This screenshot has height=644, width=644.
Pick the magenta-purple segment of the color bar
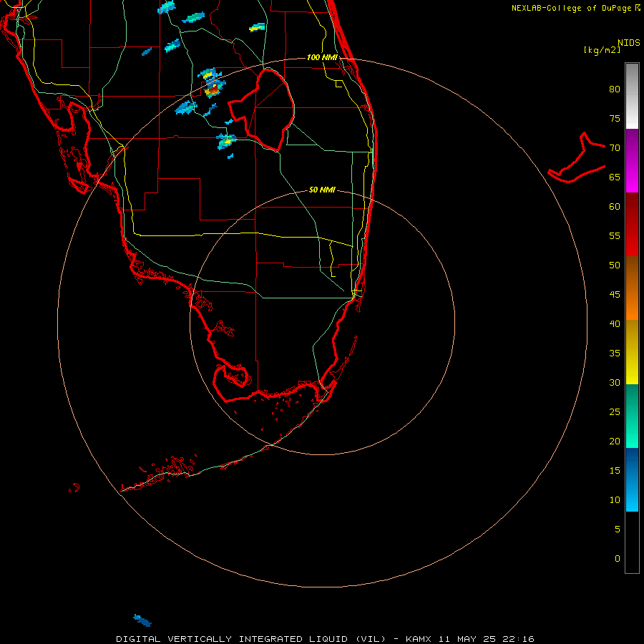coord(632,160)
